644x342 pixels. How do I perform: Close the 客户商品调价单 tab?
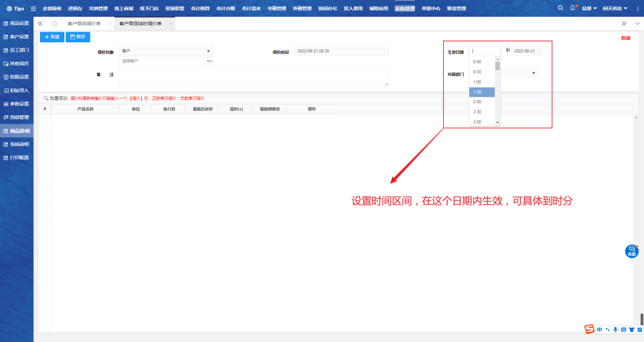[x=110, y=23]
